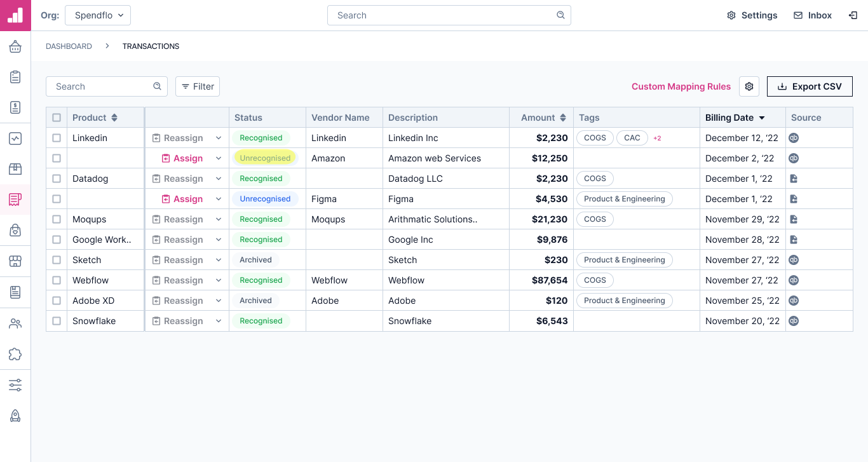Screen dimensions: 868x462
Task: Click Assign in the Amazon row
Action: (182, 158)
